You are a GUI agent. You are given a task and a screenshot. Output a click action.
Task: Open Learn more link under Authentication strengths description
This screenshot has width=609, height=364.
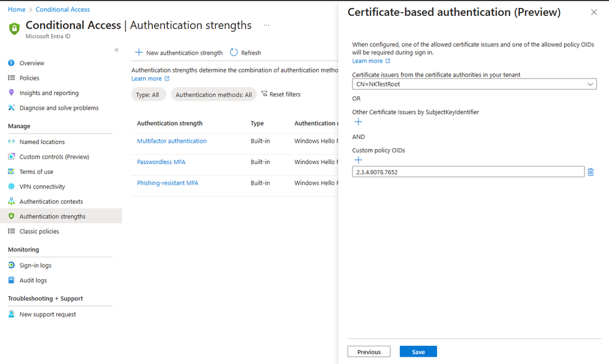[146, 79]
